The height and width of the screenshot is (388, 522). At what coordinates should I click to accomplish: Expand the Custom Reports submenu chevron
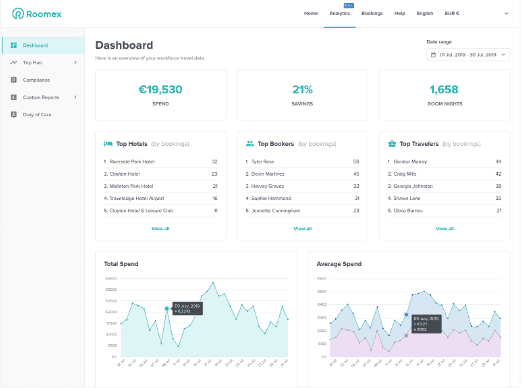tap(76, 97)
